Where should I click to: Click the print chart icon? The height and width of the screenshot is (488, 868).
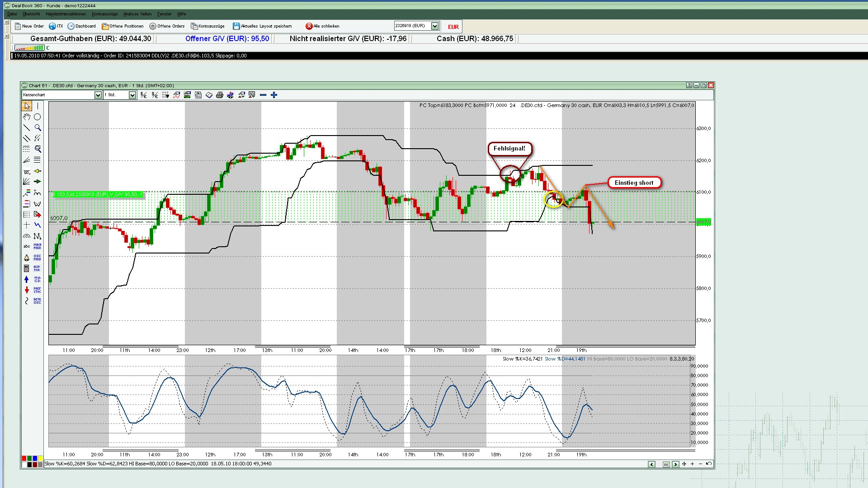click(220, 95)
